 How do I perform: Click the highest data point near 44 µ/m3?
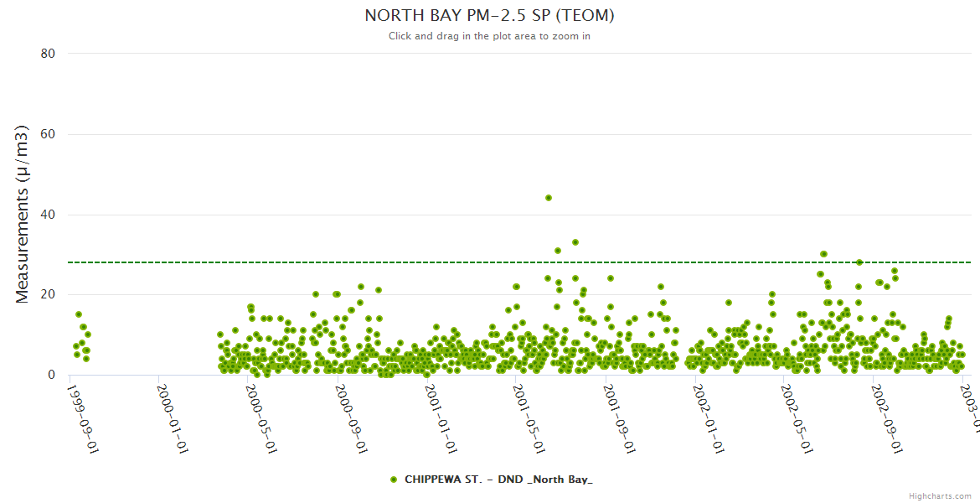[549, 198]
